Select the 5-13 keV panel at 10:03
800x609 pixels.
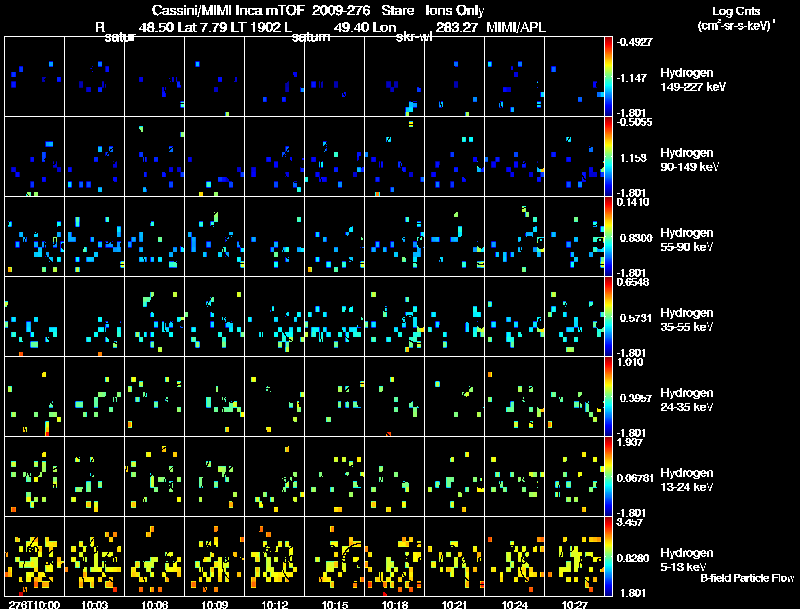tap(94, 556)
